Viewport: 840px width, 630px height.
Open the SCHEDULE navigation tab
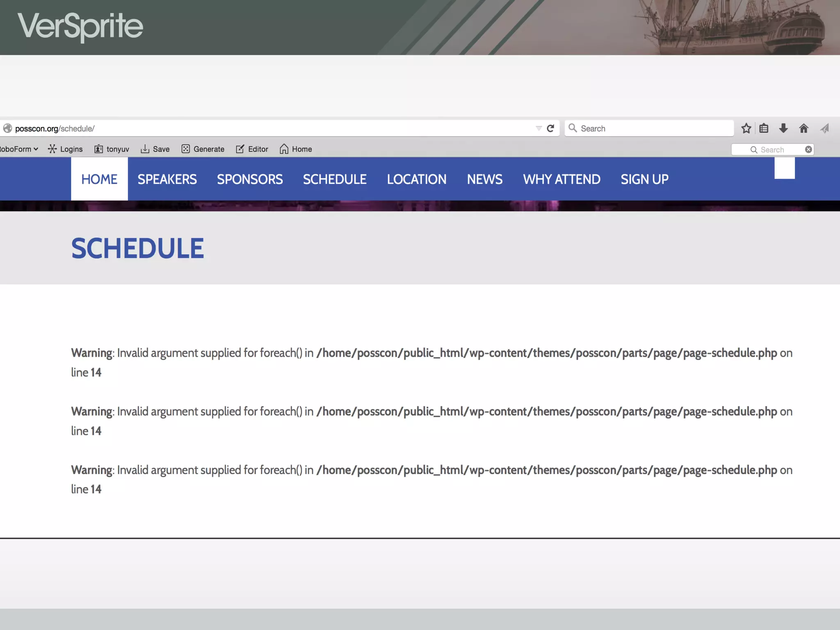pos(335,179)
